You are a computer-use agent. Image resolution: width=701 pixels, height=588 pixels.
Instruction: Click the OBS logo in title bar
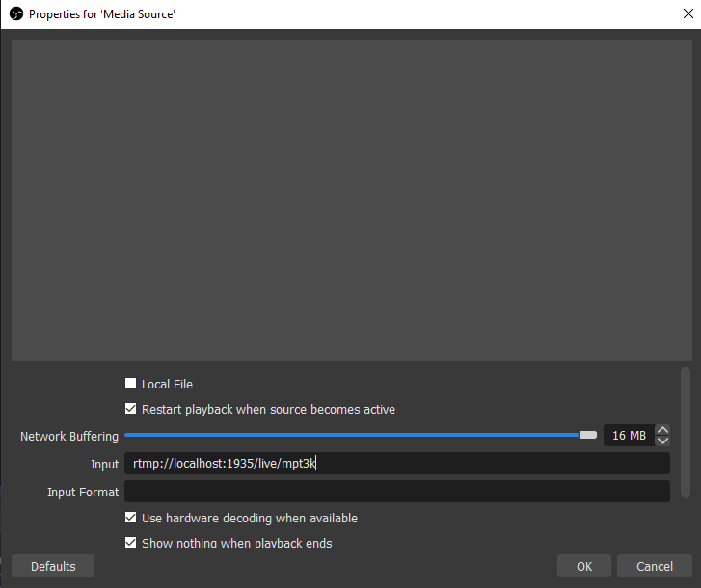pos(15,14)
